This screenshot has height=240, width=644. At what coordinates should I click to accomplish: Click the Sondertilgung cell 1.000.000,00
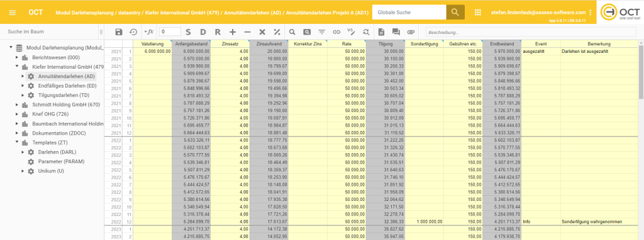coord(425,222)
